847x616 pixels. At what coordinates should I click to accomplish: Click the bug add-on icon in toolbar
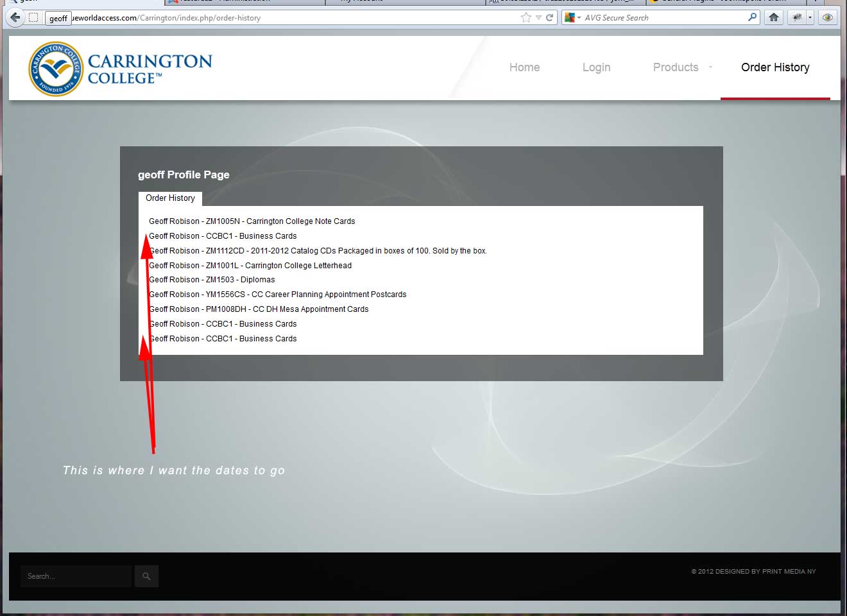click(x=797, y=18)
